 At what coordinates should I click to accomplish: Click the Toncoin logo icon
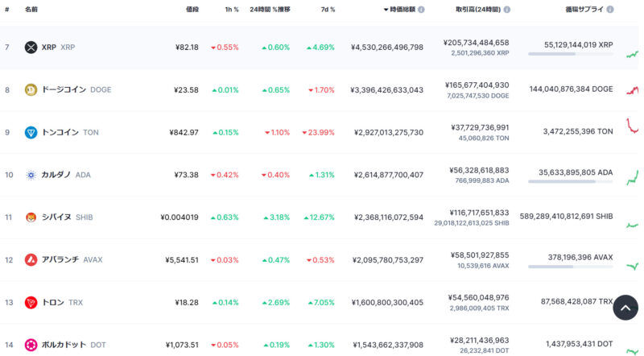(31, 132)
